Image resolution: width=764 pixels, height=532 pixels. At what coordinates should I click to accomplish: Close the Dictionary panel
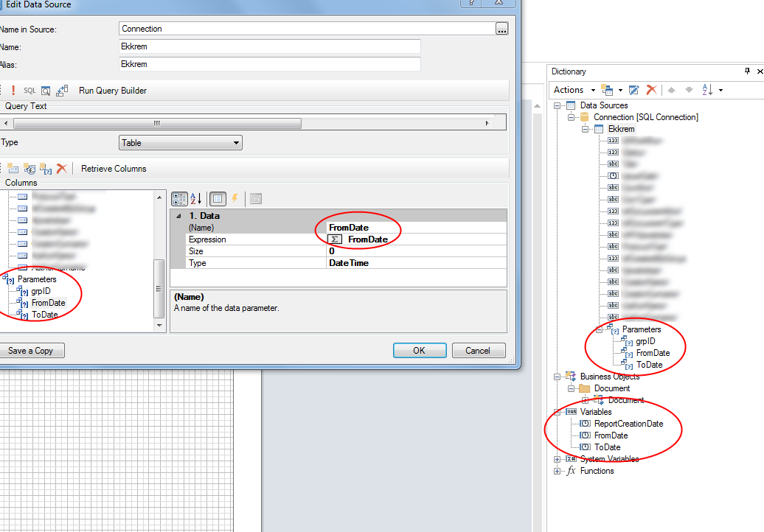[x=760, y=71]
